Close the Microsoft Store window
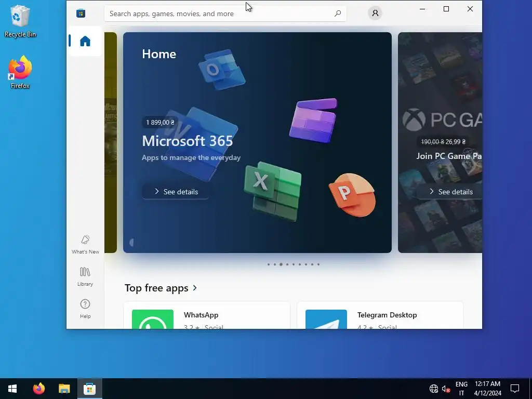532x399 pixels. (470, 9)
